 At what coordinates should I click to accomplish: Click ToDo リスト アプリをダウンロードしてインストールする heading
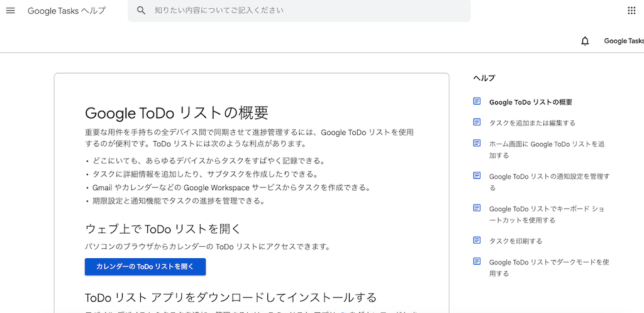(230, 297)
